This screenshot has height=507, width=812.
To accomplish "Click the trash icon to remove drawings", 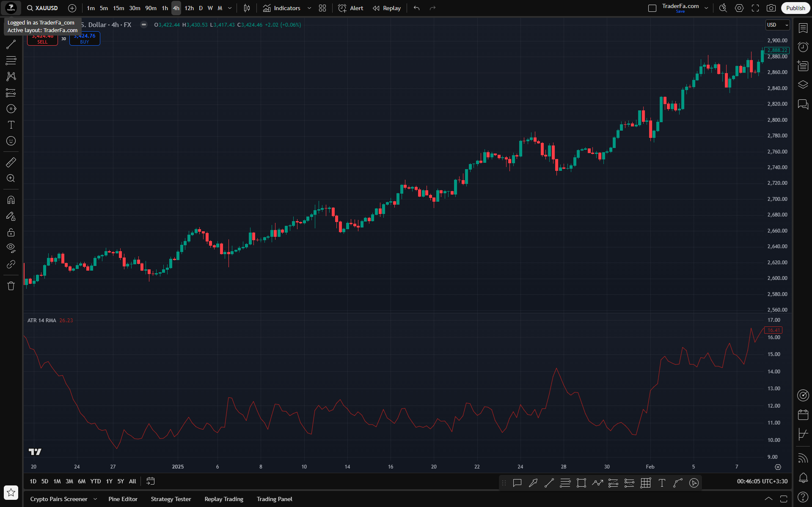I will tap(11, 286).
